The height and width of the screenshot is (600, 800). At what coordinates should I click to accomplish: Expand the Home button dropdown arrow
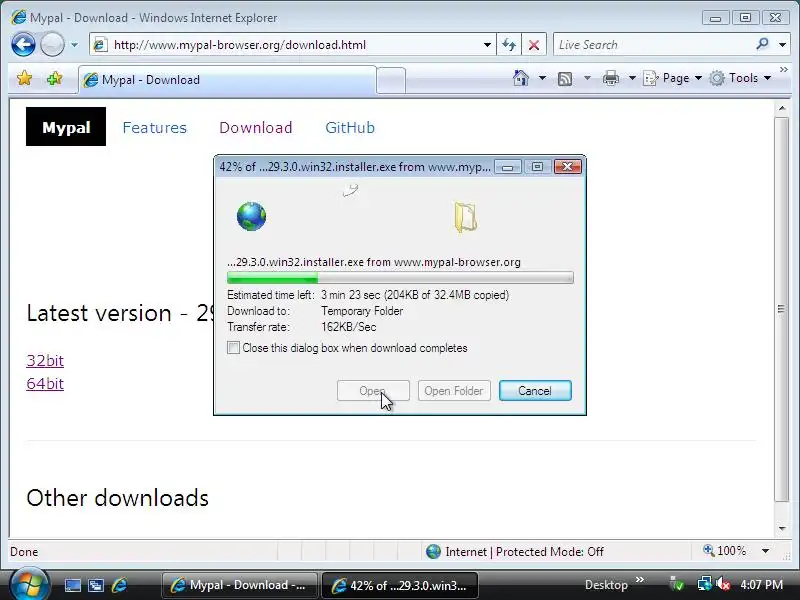coord(542,78)
